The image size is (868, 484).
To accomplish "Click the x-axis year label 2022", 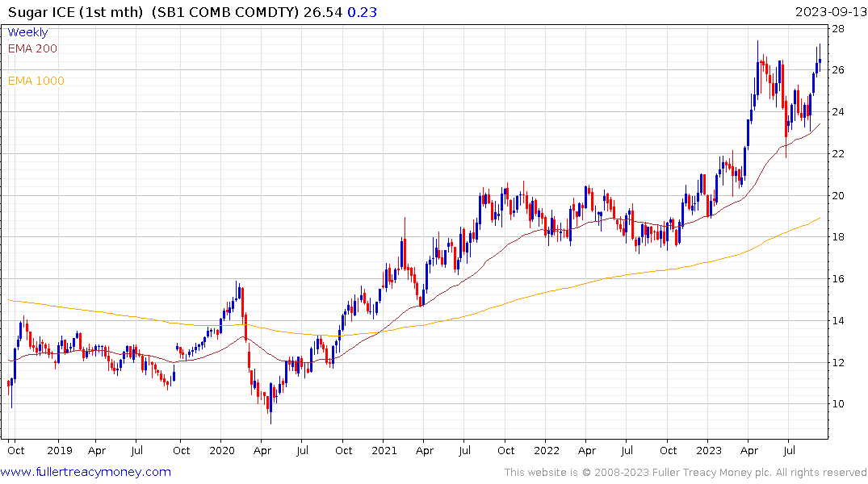I will click(547, 450).
